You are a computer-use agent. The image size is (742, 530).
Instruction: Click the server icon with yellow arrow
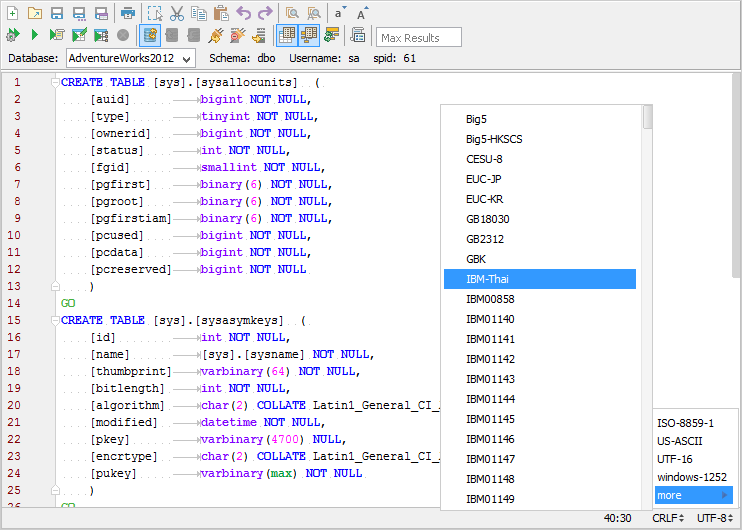[259, 35]
